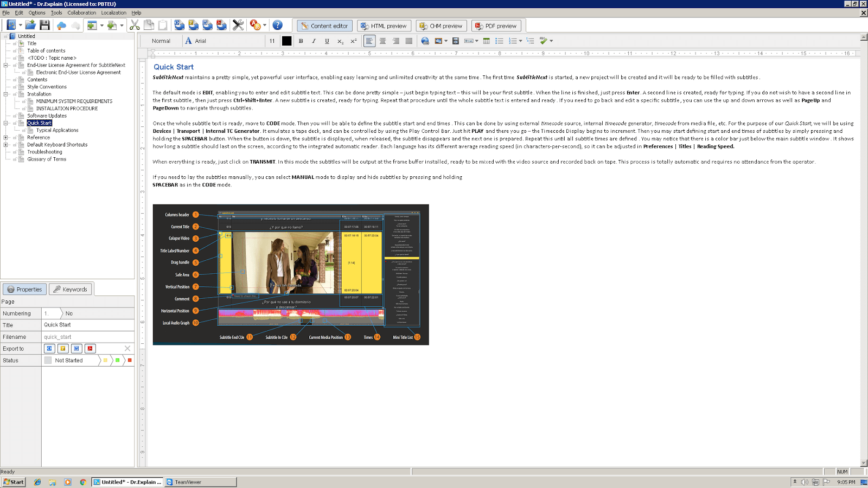
Task: Save the project with the floppy icon
Action: (44, 25)
